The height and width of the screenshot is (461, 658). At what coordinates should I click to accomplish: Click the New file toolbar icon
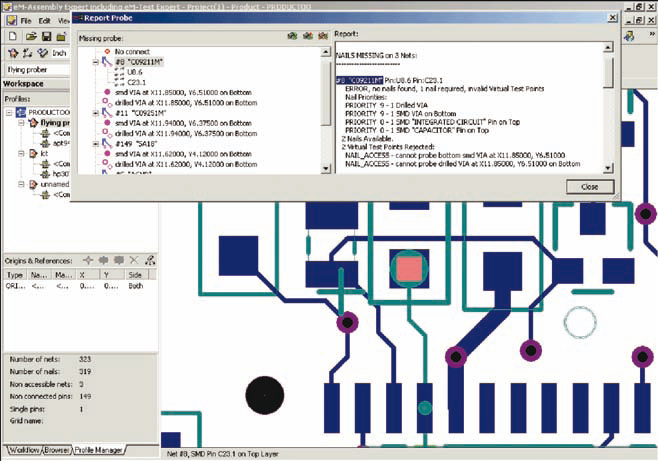tap(11, 34)
